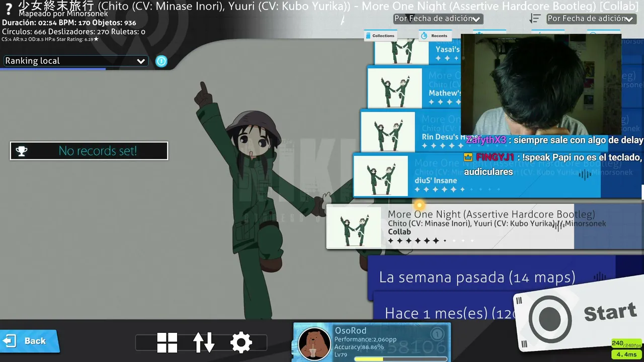Click the OsoRod level progress bar

(400, 359)
